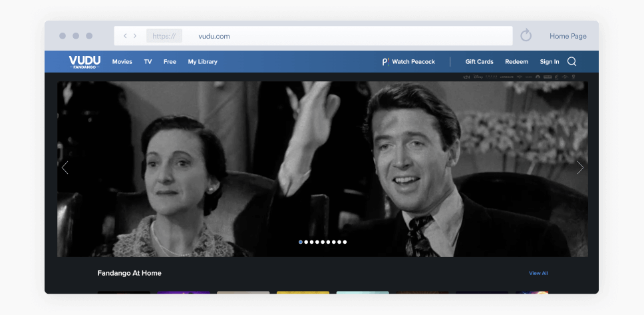Click the A24 studio logo
The height and width of the screenshot is (315, 644).
466,77
